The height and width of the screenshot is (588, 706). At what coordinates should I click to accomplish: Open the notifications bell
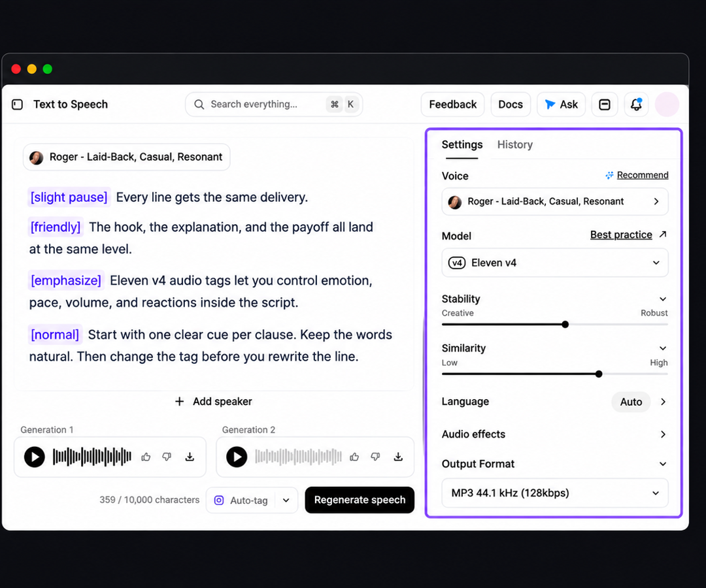pyautogui.click(x=636, y=105)
